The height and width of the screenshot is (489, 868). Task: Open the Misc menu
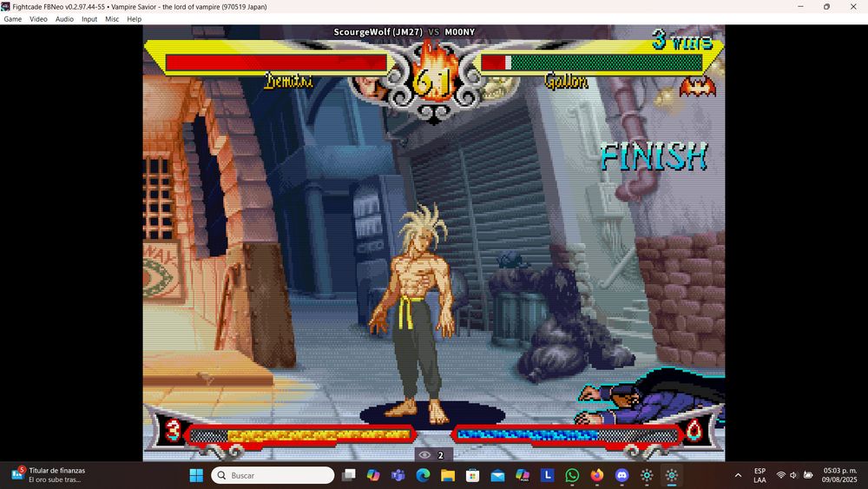(112, 19)
